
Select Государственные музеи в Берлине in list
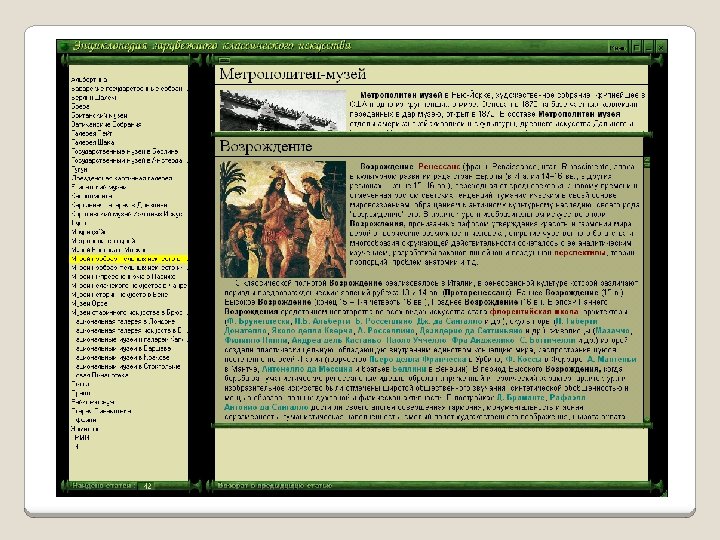pyautogui.click(x=124, y=151)
